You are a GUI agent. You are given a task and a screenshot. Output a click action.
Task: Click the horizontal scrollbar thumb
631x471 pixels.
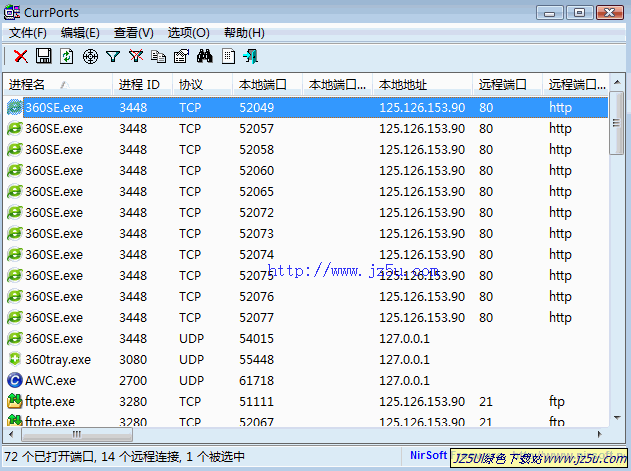point(77,434)
